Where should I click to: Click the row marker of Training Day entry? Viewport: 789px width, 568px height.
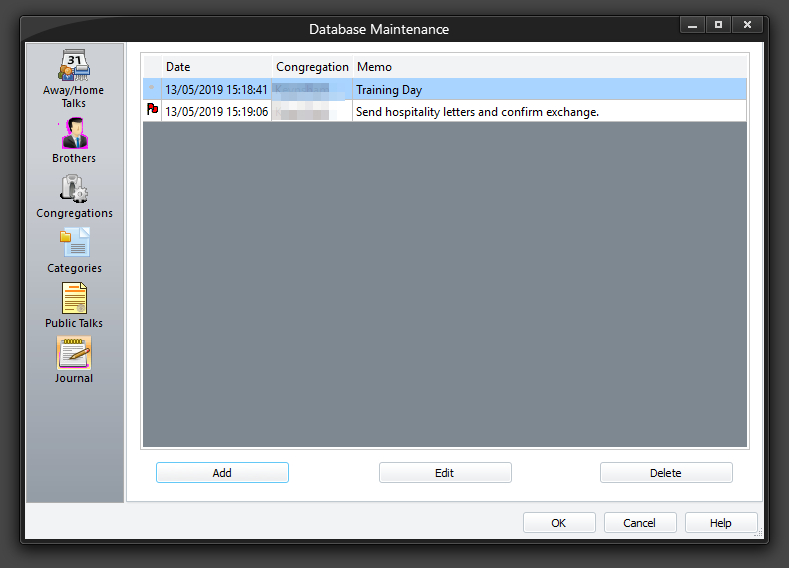click(x=152, y=89)
